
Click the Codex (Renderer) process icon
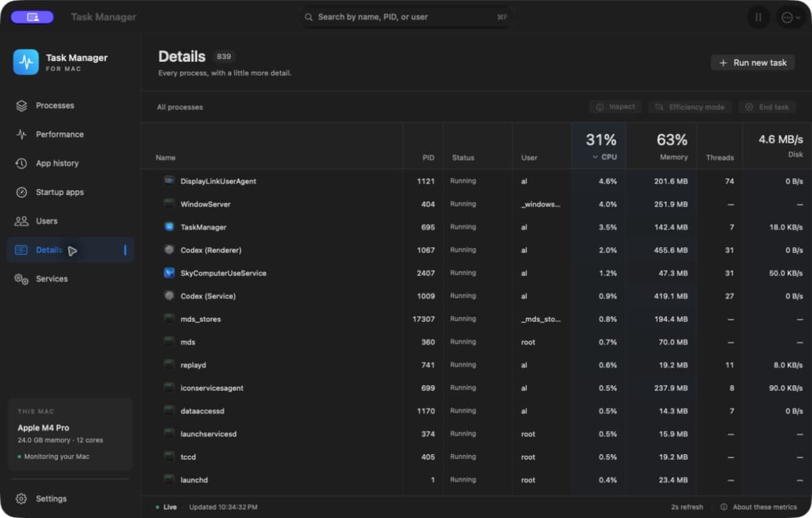169,250
